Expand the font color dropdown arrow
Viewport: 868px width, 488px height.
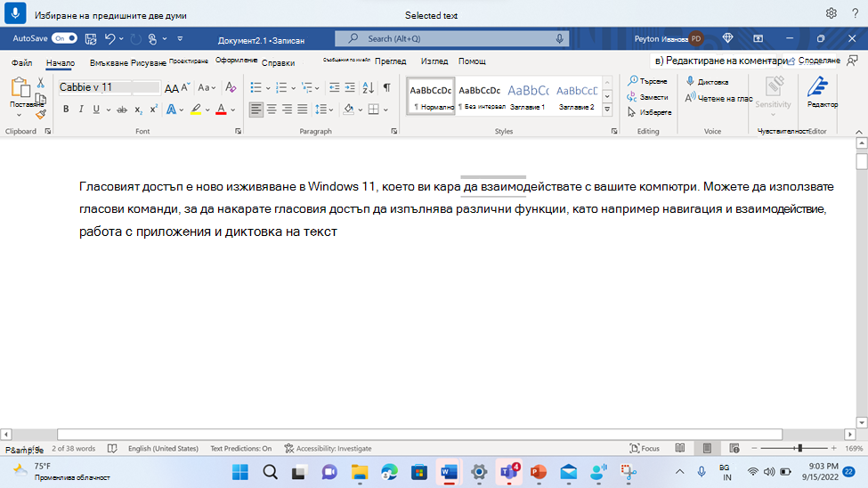(x=233, y=110)
